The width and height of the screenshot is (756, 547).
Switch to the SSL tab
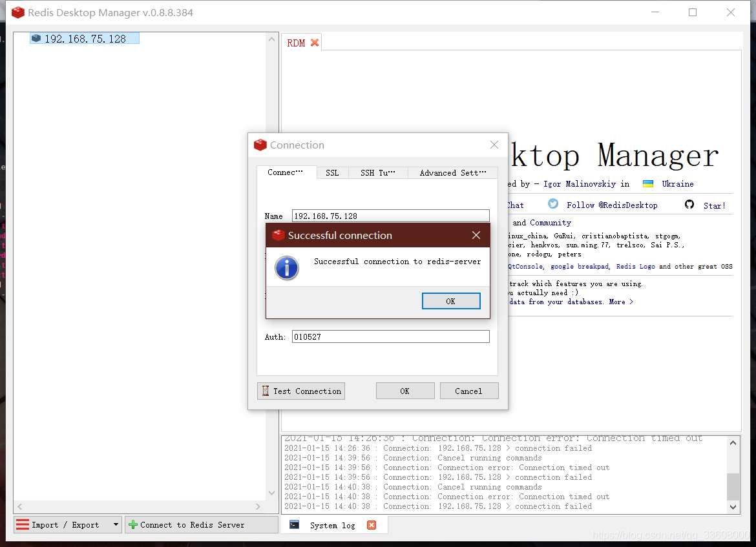(x=332, y=173)
